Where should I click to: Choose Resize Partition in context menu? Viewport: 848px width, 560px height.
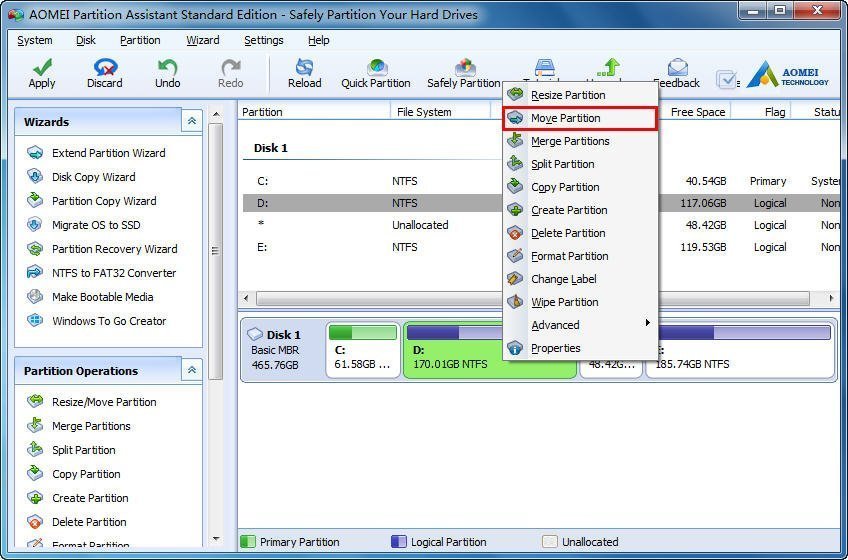pos(580,95)
